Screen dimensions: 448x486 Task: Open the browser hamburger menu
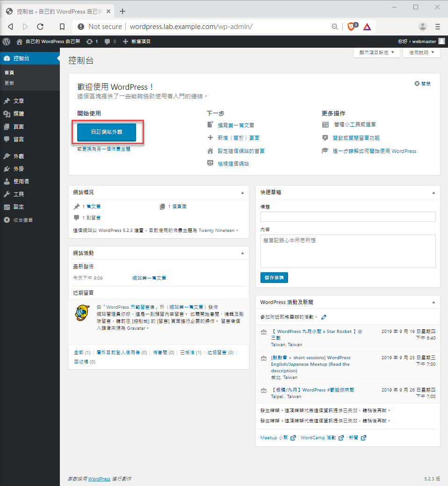(x=437, y=27)
